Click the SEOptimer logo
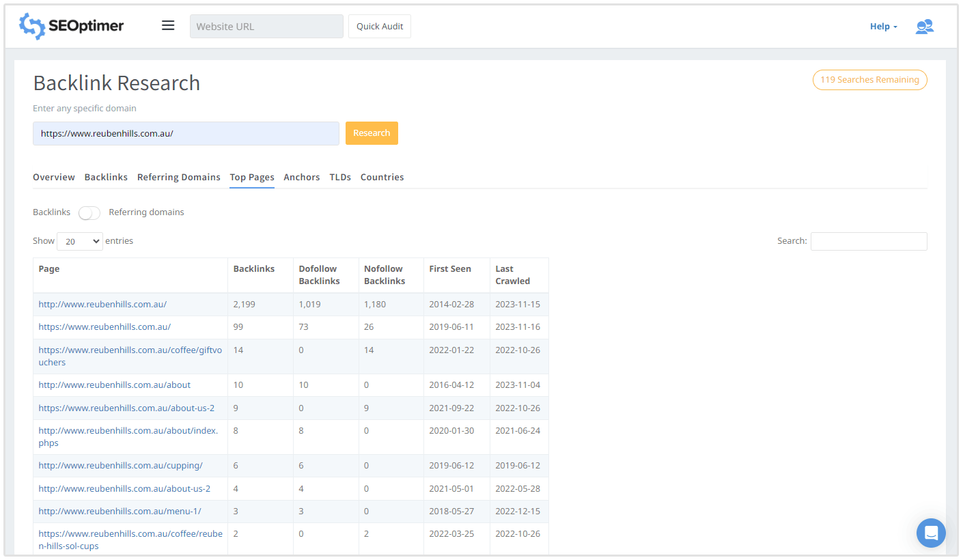This screenshot has height=560, width=963. pyautogui.click(x=71, y=27)
